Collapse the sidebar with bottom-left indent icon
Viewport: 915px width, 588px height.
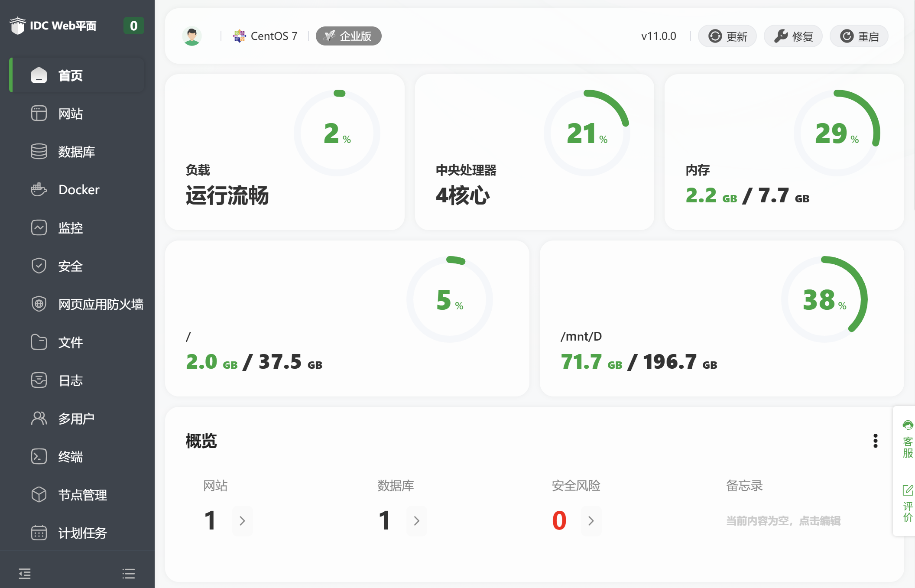(x=25, y=574)
